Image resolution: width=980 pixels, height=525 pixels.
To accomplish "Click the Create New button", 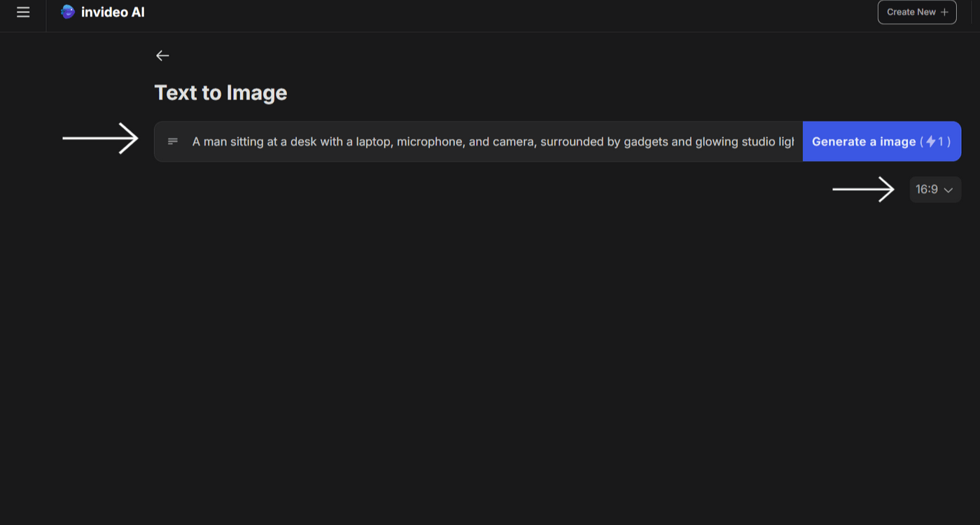I will pos(917,12).
